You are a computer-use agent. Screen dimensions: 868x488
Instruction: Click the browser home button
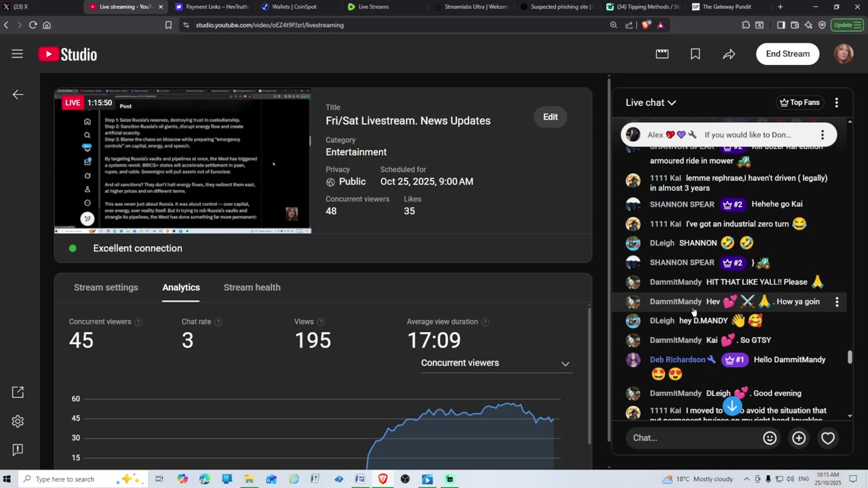click(x=47, y=25)
